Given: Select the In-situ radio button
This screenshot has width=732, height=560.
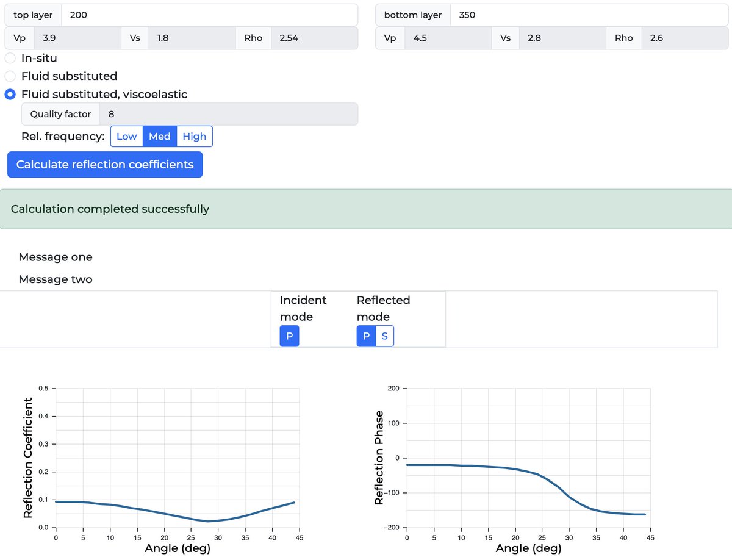Looking at the screenshot, I should 10,58.
